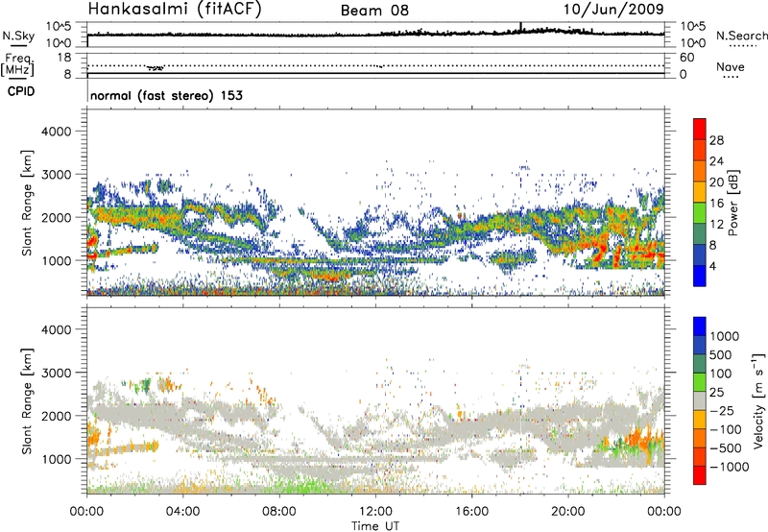The width and height of the screenshot is (768, 532).
Task: Click "Slant Range [km]" label of power panel
Action: click(x=28, y=203)
